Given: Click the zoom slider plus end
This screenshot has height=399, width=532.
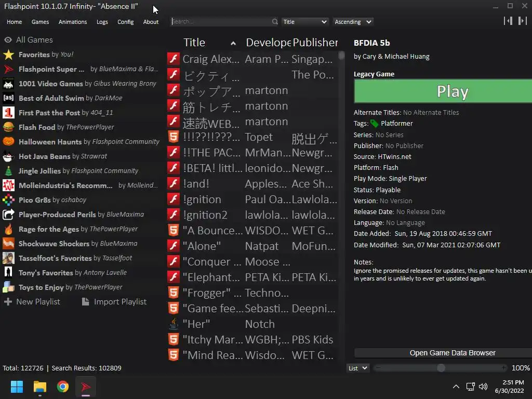Looking at the screenshot, I should pos(504,368).
